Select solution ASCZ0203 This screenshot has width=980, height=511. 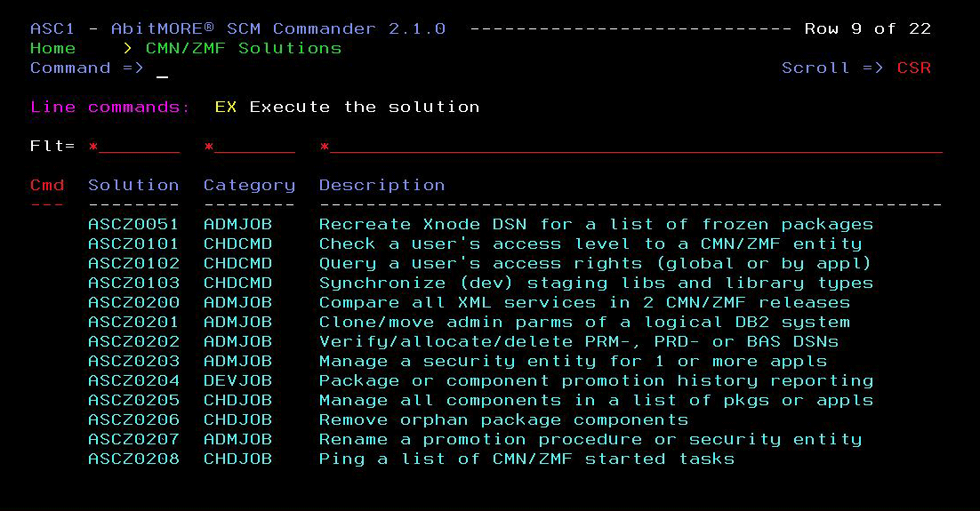coord(133,361)
